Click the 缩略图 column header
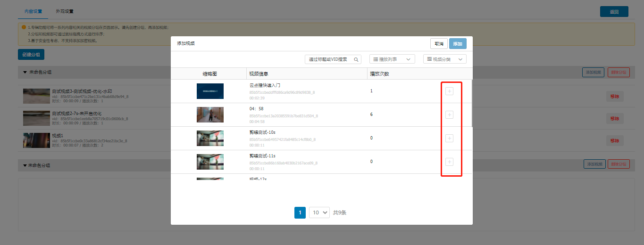This screenshot has height=245, width=644. click(x=209, y=74)
